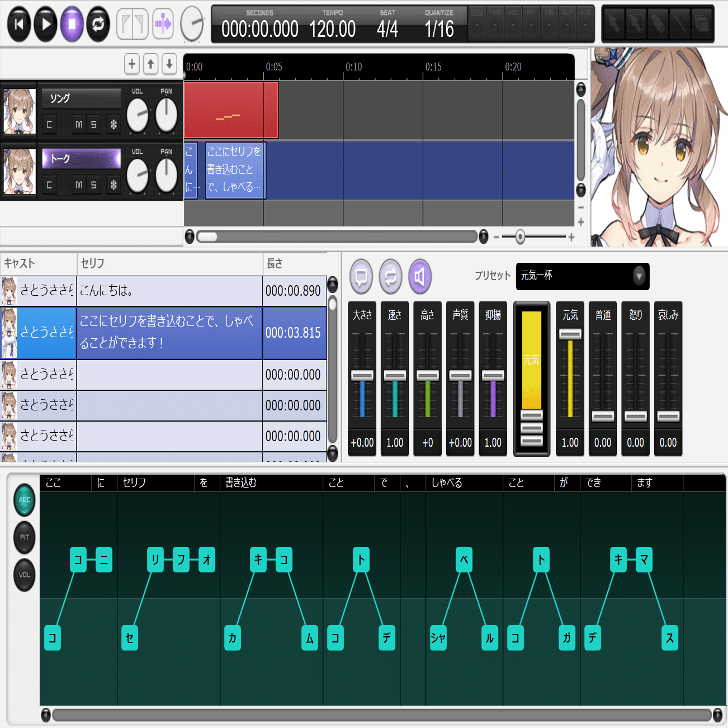Click the 怒り emotion slider handle
This screenshot has height=728, width=728.
click(x=636, y=417)
